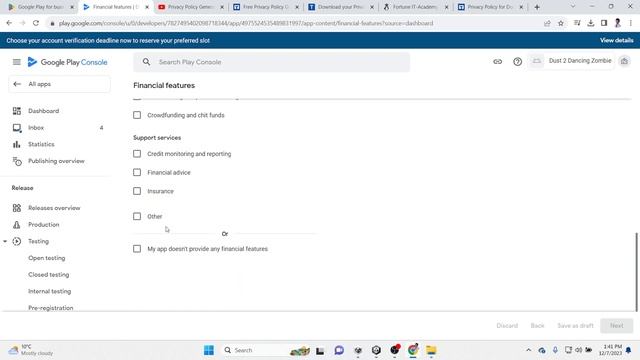Screen dimensions: 640x360
Task: Open the Chrome tab search dropdown arrow
Action: click(573, 7)
